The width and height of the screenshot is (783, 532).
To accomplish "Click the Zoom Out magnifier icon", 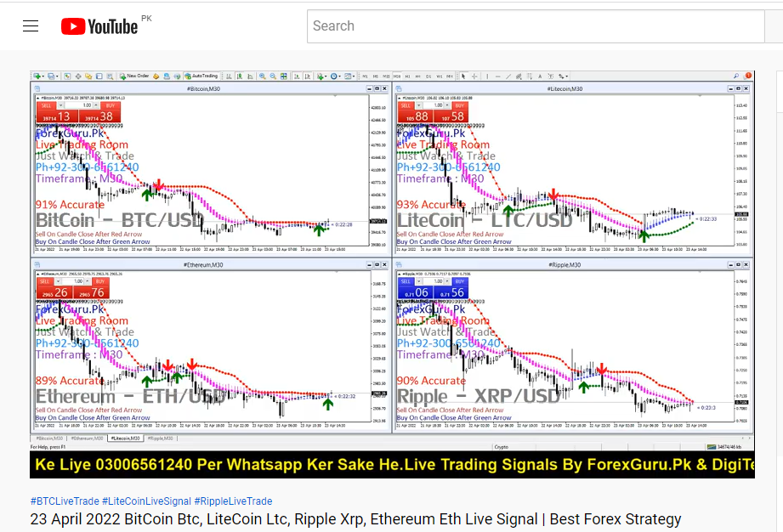I will [x=273, y=76].
